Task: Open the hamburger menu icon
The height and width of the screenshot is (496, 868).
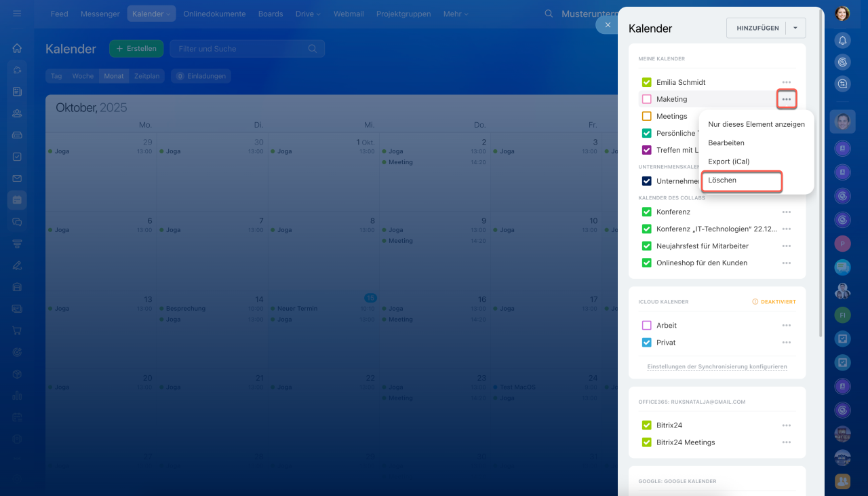Action: [17, 14]
